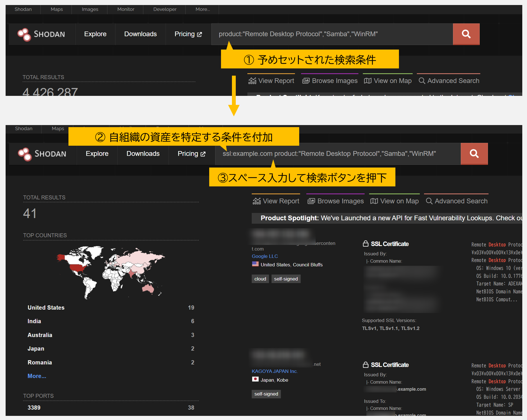Click Pricing in lower navigation bar
The width and height of the screenshot is (527, 420).
coord(192,154)
